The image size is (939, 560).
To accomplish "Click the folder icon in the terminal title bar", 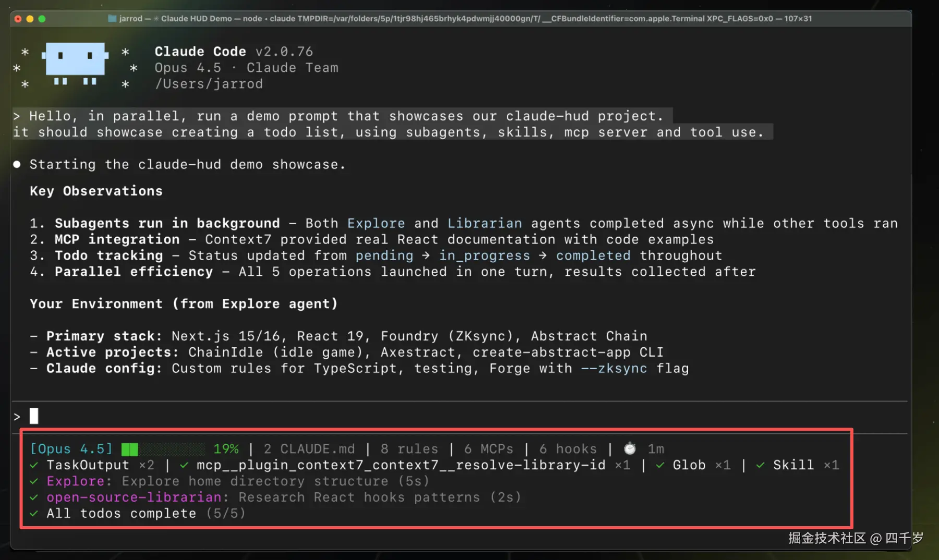I will (x=112, y=19).
